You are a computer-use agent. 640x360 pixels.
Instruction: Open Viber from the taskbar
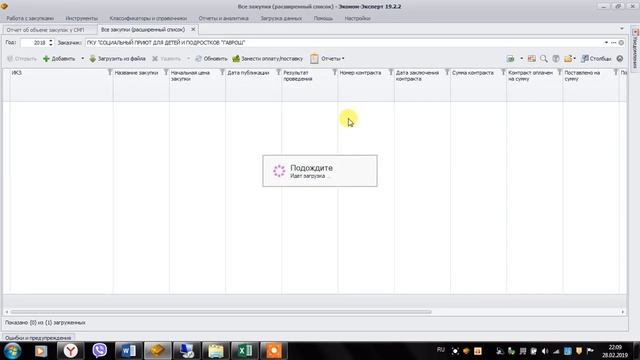click(x=99, y=351)
